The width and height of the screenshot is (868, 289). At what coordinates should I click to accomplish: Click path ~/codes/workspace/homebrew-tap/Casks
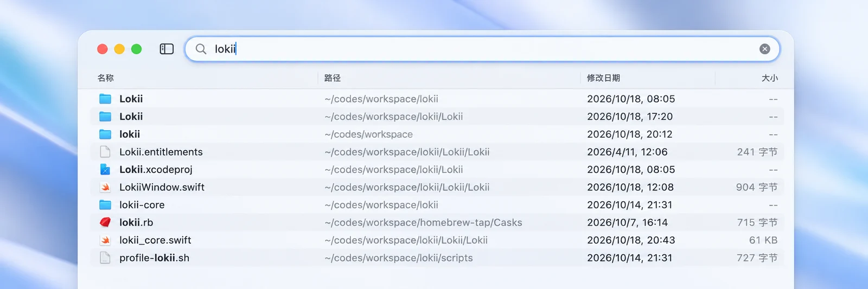point(423,222)
